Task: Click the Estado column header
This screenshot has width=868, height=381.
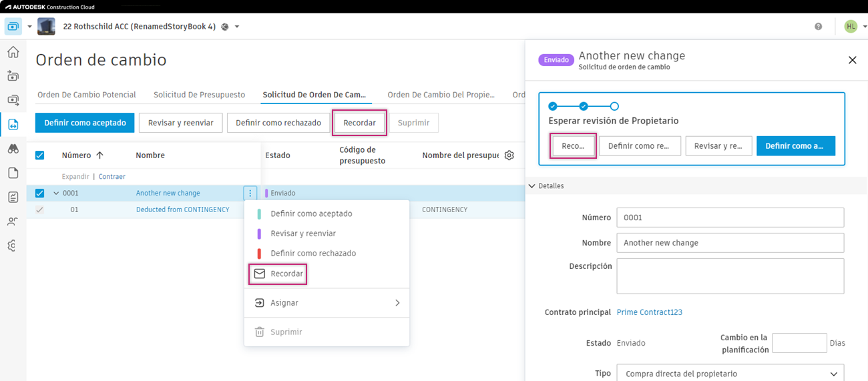Action: click(x=278, y=155)
